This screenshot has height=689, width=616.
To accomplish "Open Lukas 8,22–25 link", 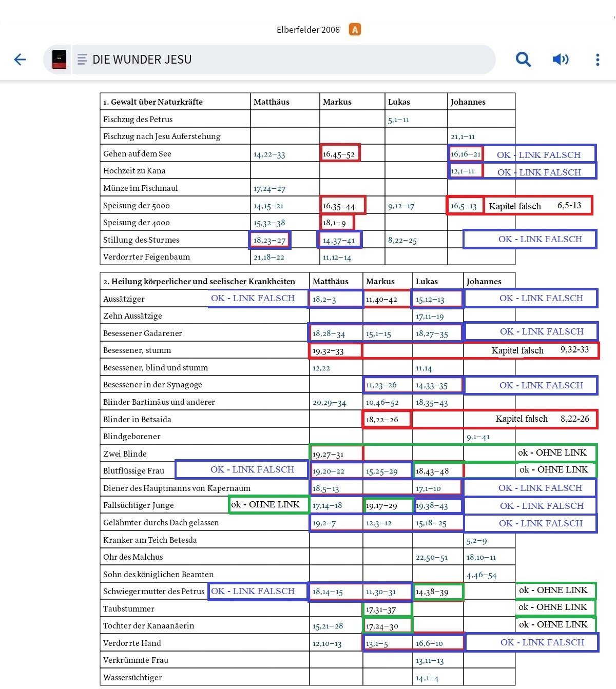I will point(402,241).
